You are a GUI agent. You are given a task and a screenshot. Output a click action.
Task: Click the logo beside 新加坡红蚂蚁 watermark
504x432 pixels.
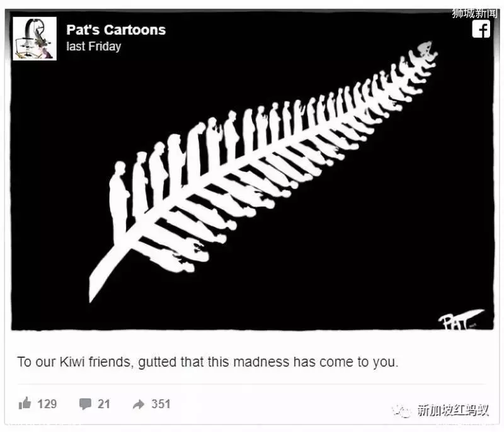[401, 411]
